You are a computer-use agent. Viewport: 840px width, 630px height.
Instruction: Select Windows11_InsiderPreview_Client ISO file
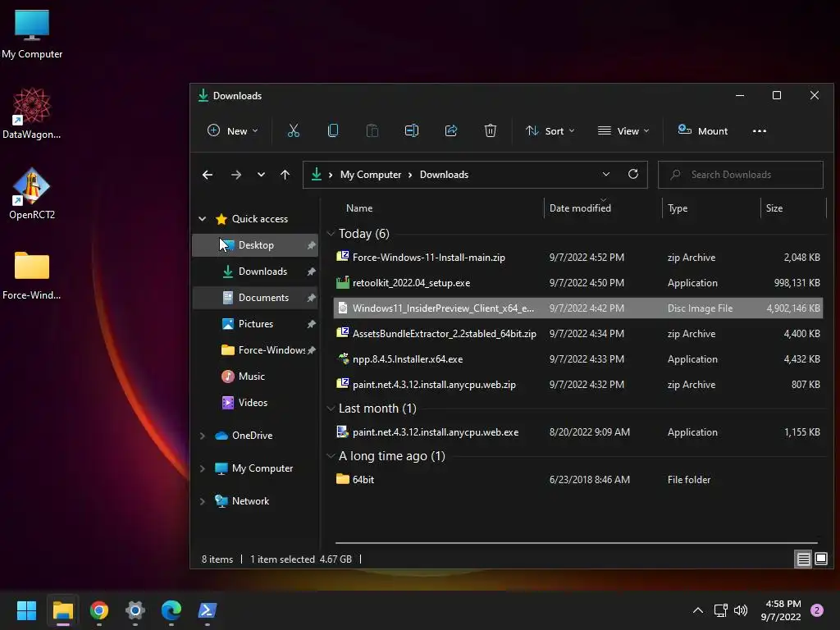click(578, 308)
